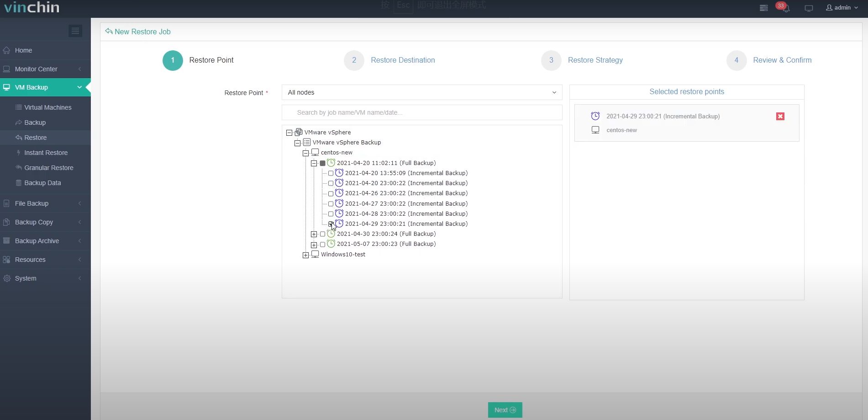The height and width of the screenshot is (420, 868).
Task: Click the Resources icon in sidebar
Action: [x=6, y=260]
